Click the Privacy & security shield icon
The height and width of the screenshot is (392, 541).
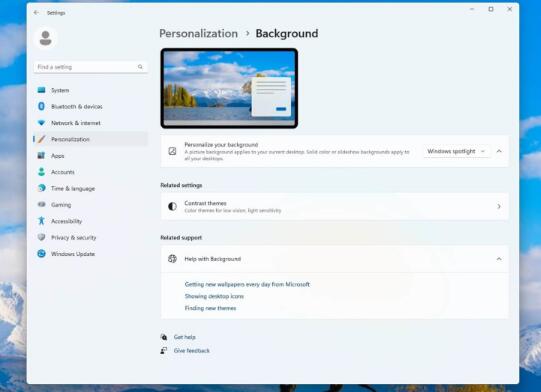[41, 237]
